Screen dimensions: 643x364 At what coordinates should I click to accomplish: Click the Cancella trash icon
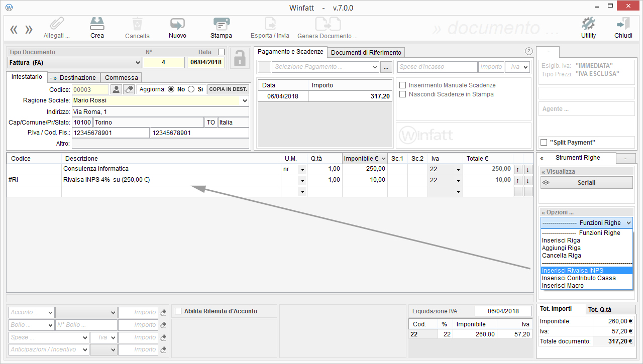(x=137, y=24)
